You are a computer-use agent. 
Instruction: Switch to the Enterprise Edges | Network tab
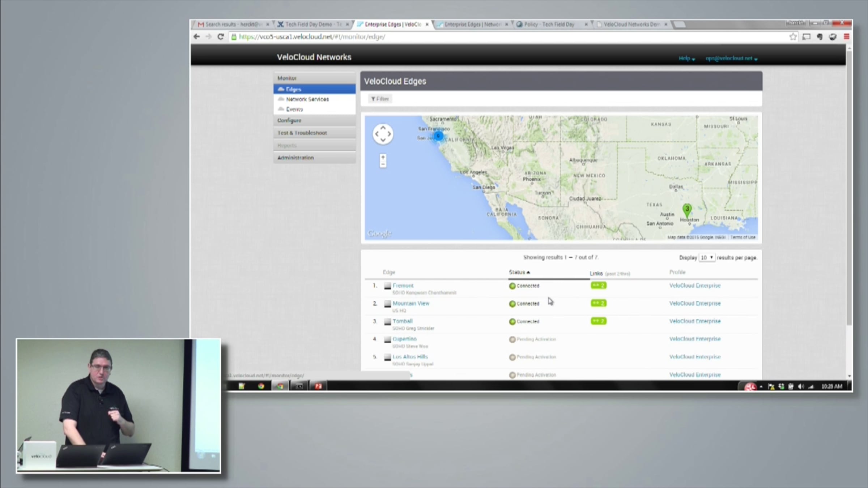(x=472, y=24)
